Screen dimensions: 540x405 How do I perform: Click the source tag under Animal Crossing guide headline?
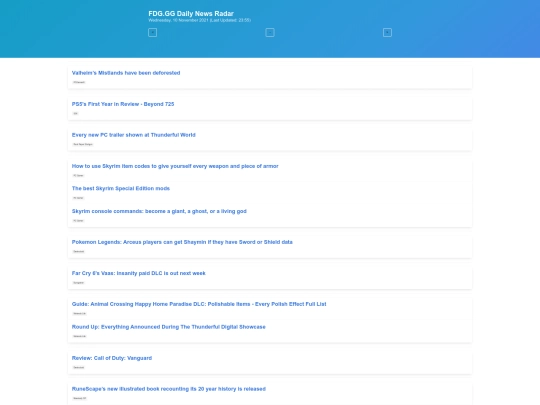point(80,314)
